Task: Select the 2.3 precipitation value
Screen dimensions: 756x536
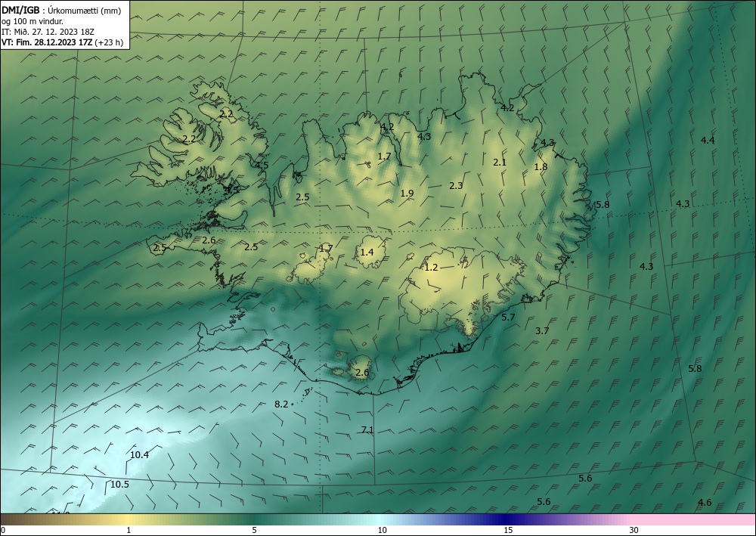Action: [456, 185]
